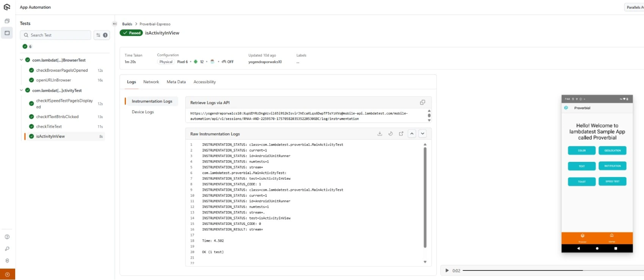
Task: Download the raw instrumentation logs
Action: 380,134
